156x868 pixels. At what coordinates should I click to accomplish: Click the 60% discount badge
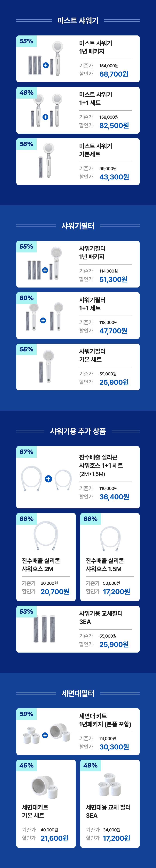pos(26,298)
